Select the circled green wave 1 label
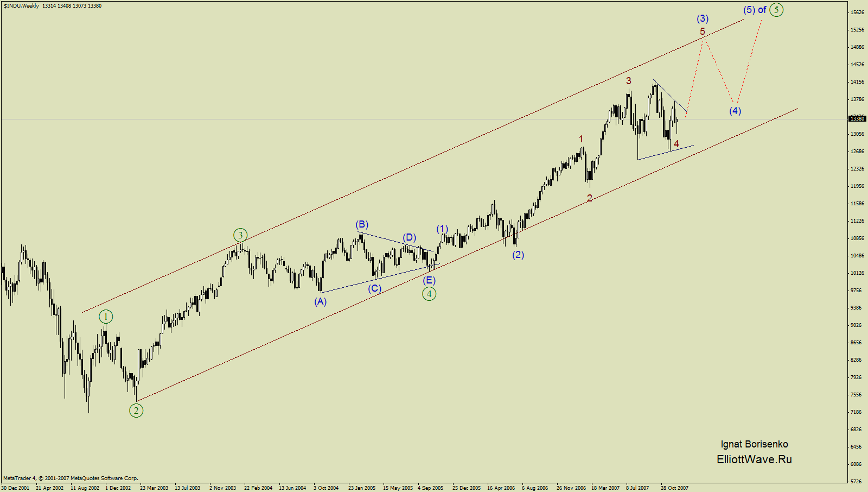868x492 pixels. coord(106,317)
